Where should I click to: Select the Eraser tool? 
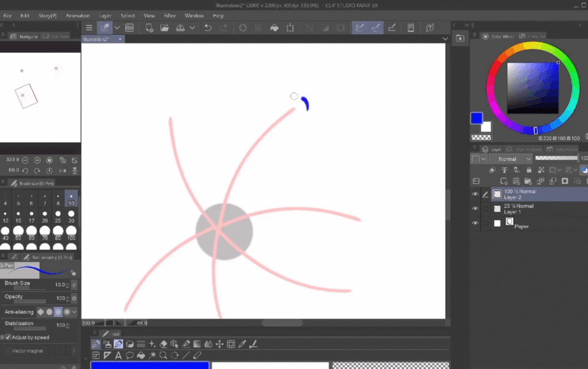(x=164, y=344)
